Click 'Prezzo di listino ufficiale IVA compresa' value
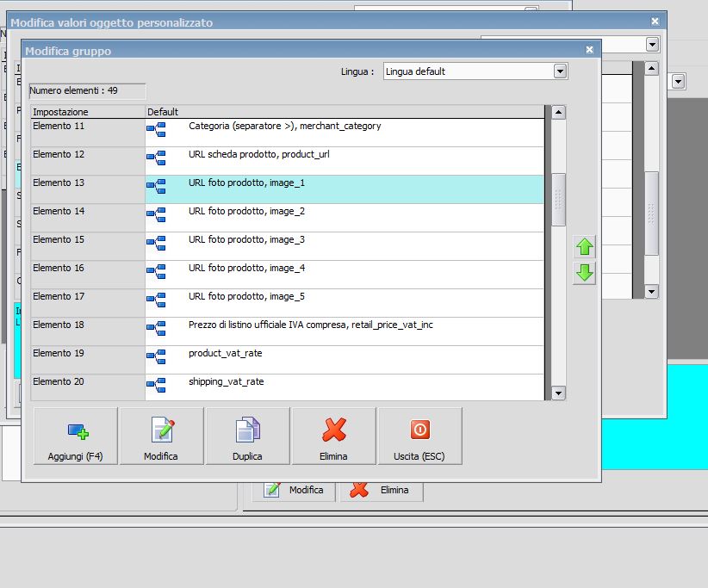Viewport: 708px width, 588px height. click(x=311, y=325)
